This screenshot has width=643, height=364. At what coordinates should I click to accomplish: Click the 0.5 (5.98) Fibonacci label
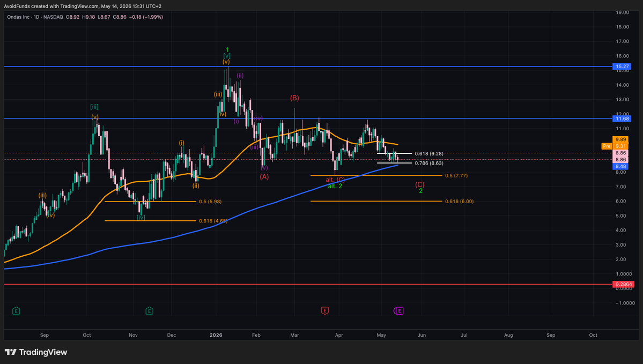coord(210,202)
